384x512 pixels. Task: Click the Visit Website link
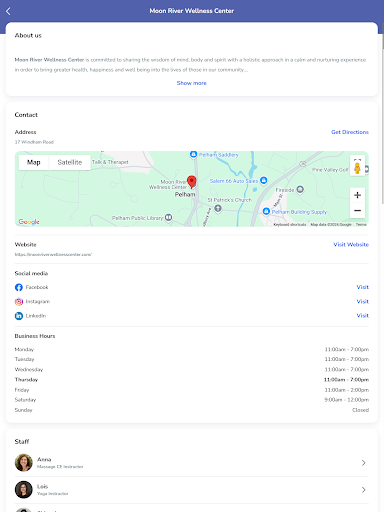click(351, 244)
